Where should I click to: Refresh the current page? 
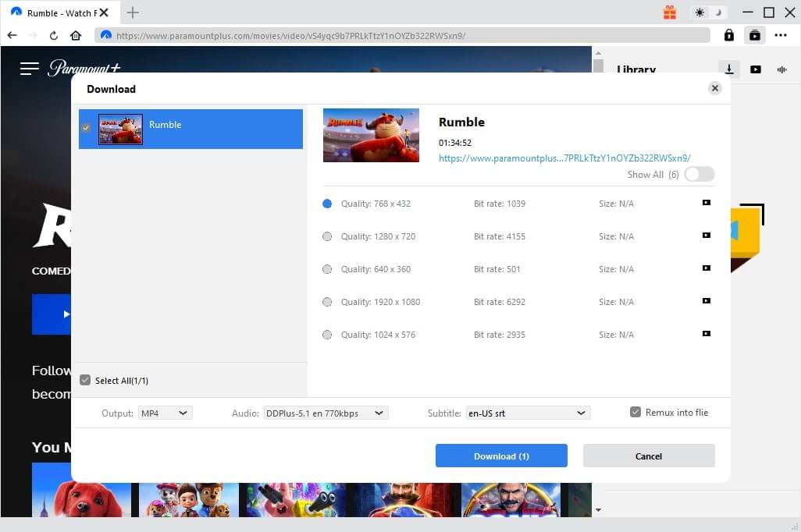pyautogui.click(x=52, y=35)
